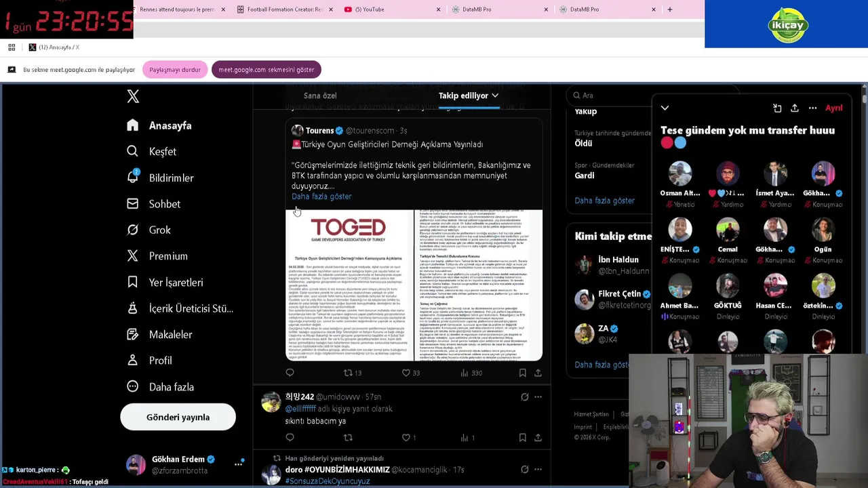This screenshot has height=488, width=868.
Task: Click the X logo in sidebar
Action: 133,96
